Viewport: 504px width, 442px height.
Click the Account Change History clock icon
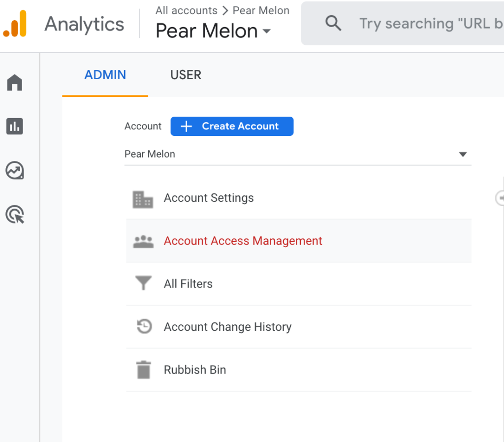click(x=143, y=327)
